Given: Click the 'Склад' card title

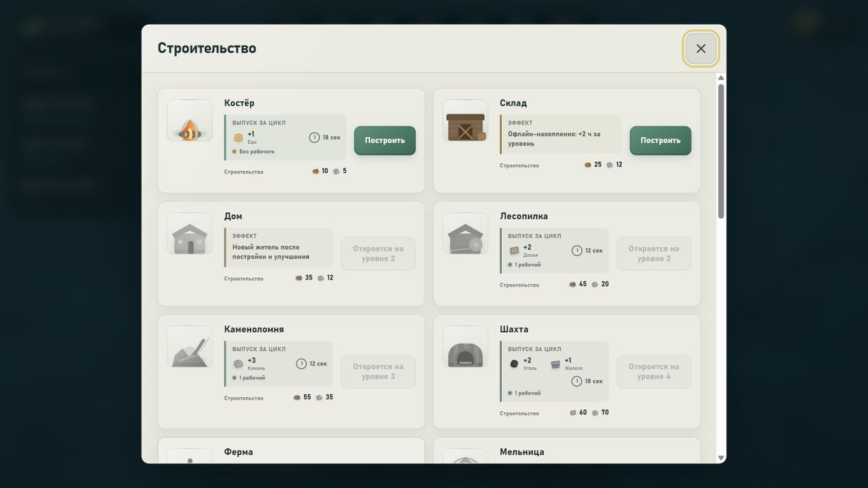Looking at the screenshot, I should [513, 103].
